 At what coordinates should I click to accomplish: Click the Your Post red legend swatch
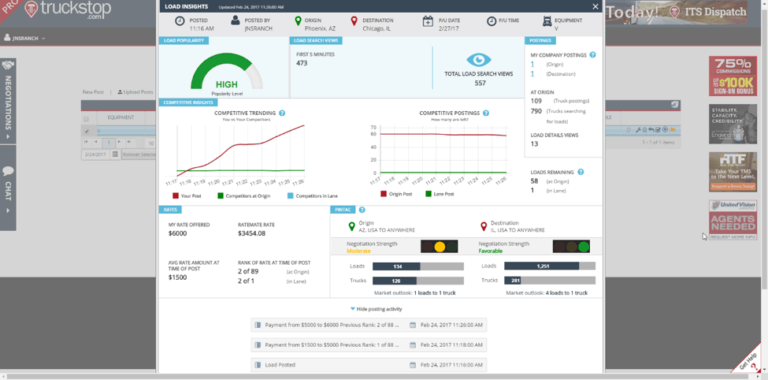point(175,196)
